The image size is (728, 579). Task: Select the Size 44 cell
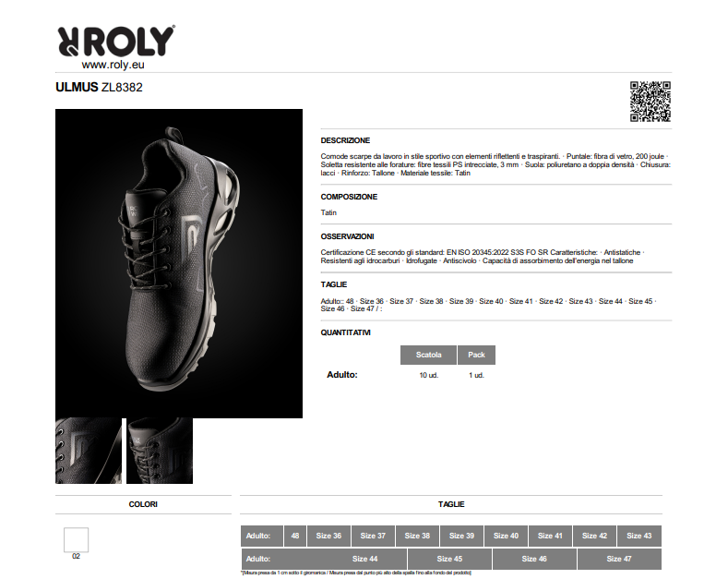pyautogui.click(x=365, y=559)
